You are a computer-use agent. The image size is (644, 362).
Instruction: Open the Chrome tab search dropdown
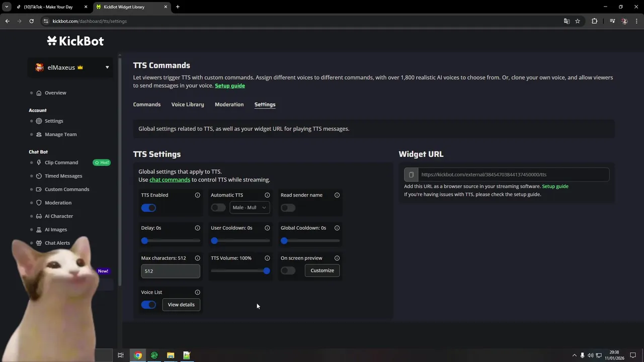(7, 7)
